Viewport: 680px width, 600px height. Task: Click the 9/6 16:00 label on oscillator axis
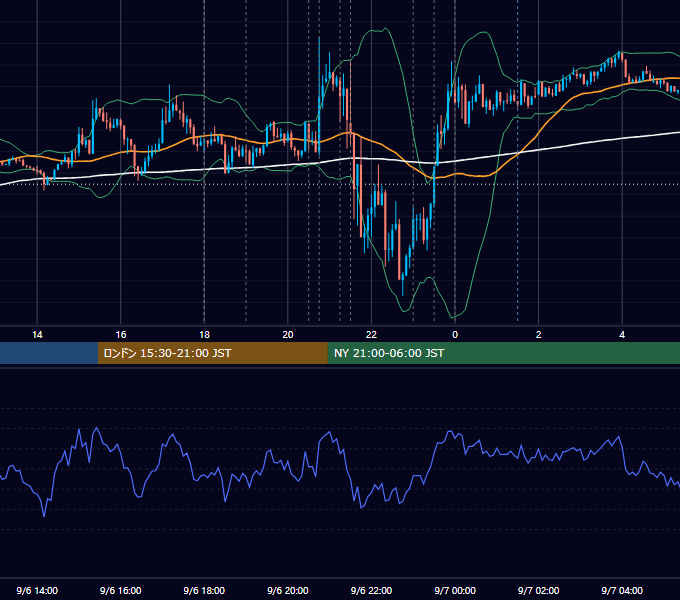pyautogui.click(x=121, y=590)
